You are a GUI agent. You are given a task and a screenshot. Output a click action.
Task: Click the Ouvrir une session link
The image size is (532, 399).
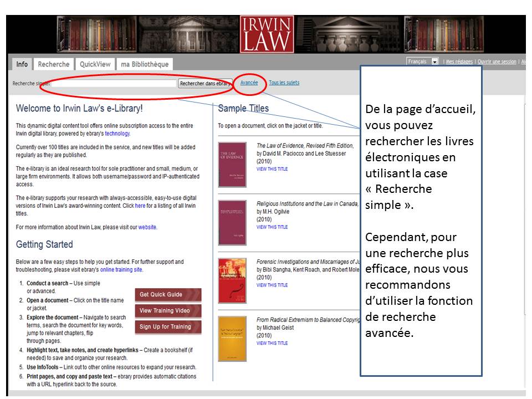point(497,62)
